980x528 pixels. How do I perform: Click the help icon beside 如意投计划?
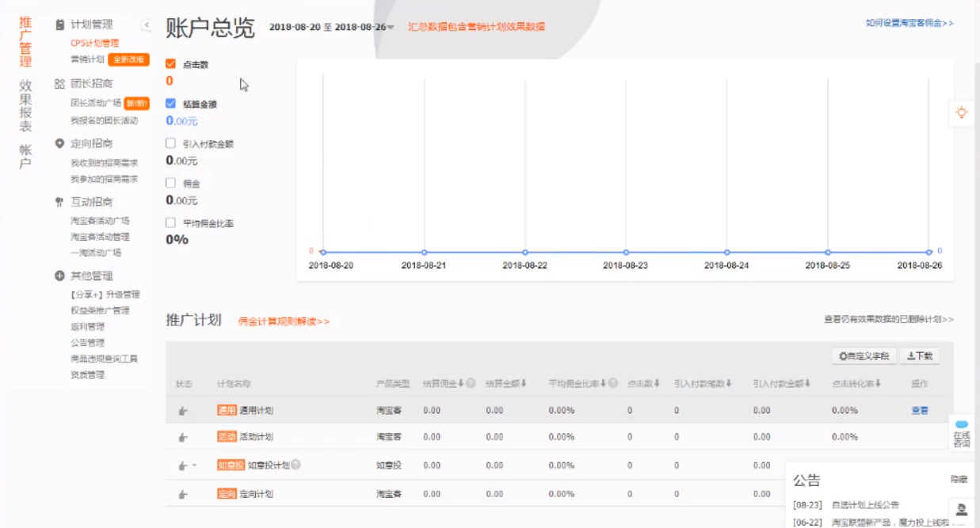[296, 465]
